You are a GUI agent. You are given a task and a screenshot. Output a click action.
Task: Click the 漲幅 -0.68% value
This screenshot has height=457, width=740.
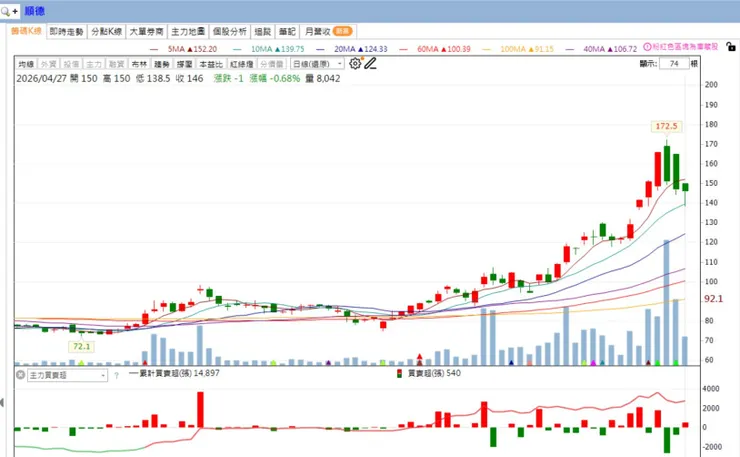(x=275, y=78)
